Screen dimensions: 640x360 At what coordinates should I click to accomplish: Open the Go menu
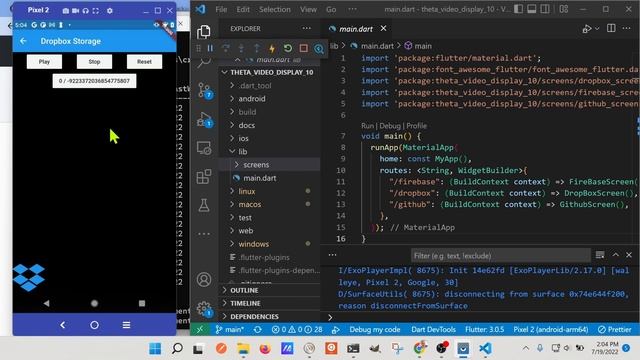point(331,9)
